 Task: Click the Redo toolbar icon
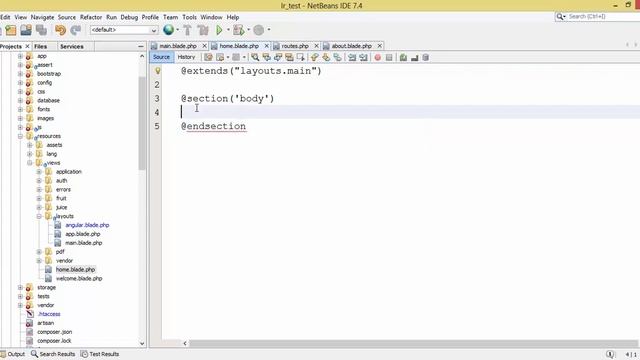[76, 30]
